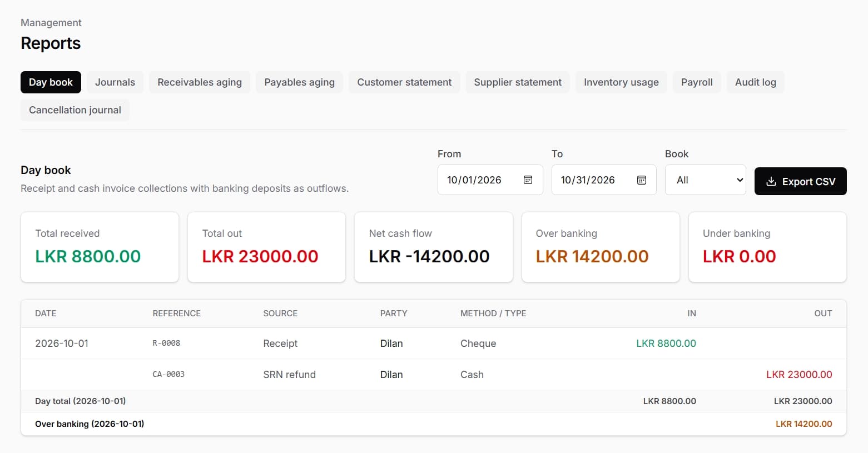Select reference CA-0003 in the table
The image size is (868, 453).
click(168, 375)
